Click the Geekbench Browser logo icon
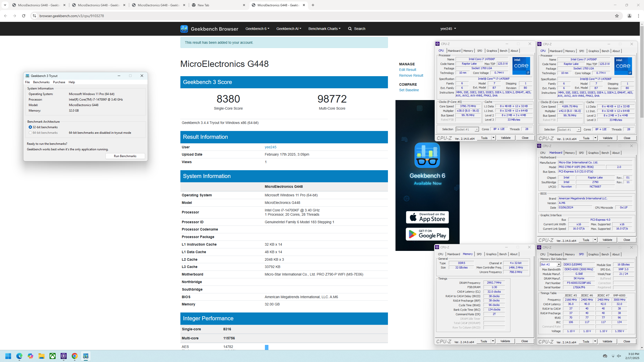 184,29
